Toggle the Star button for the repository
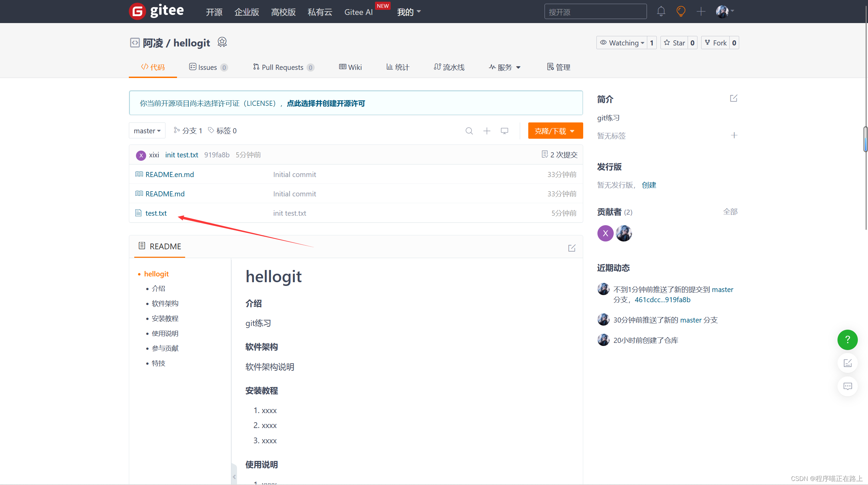 [674, 43]
